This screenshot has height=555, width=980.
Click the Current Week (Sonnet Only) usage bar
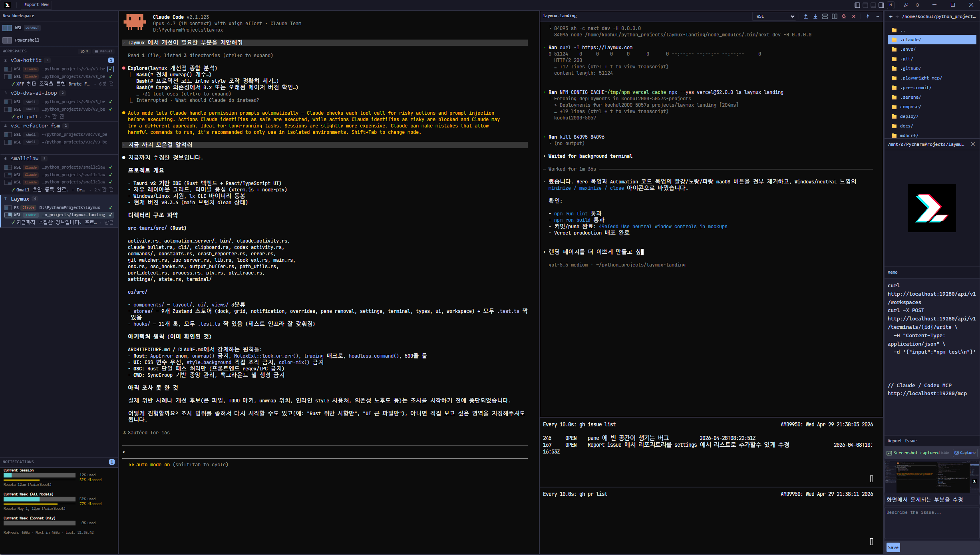pos(39,523)
